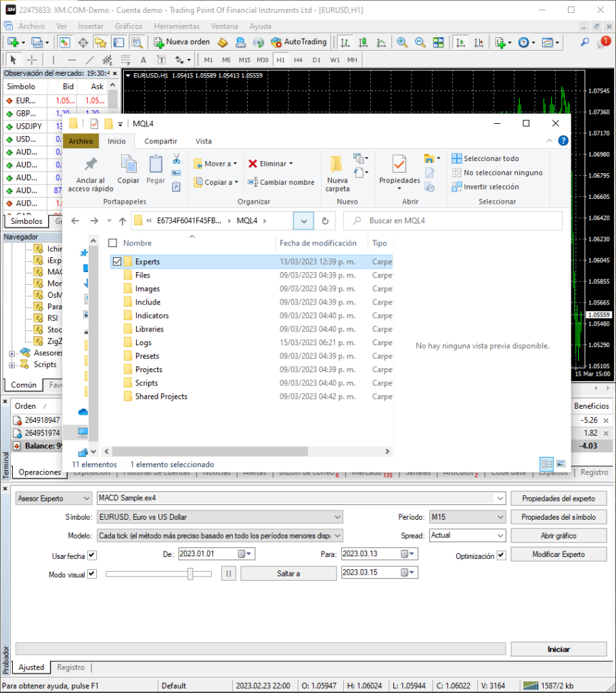The height and width of the screenshot is (693, 616).
Task: Click Propiedades del símbolo button
Action: click(x=558, y=517)
